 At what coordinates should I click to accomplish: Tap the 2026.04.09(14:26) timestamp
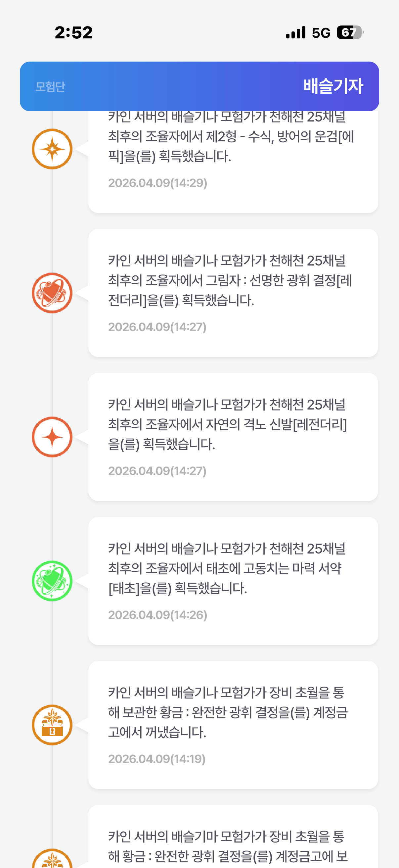(157, 615)
